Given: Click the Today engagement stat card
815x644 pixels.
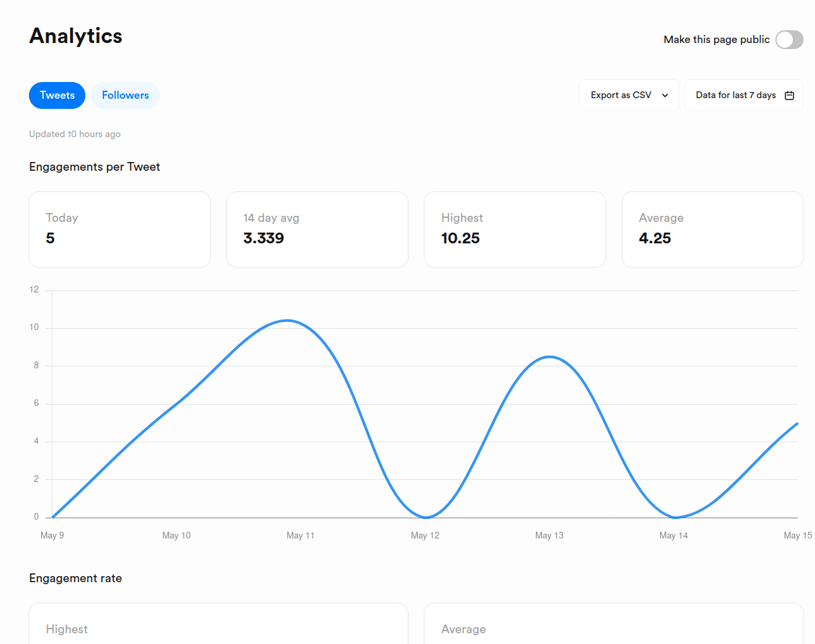Looking at the screenshot, I should coord(119,229).
